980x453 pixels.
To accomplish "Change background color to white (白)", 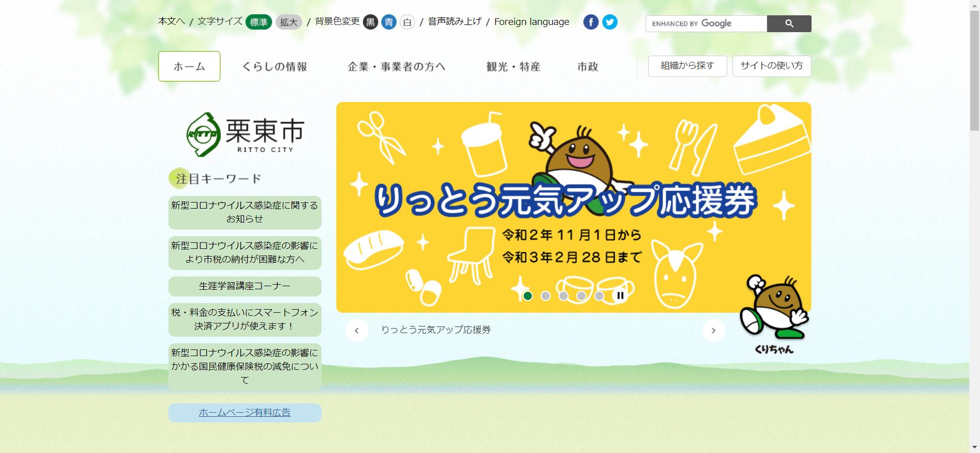I will tap(407, 22).
